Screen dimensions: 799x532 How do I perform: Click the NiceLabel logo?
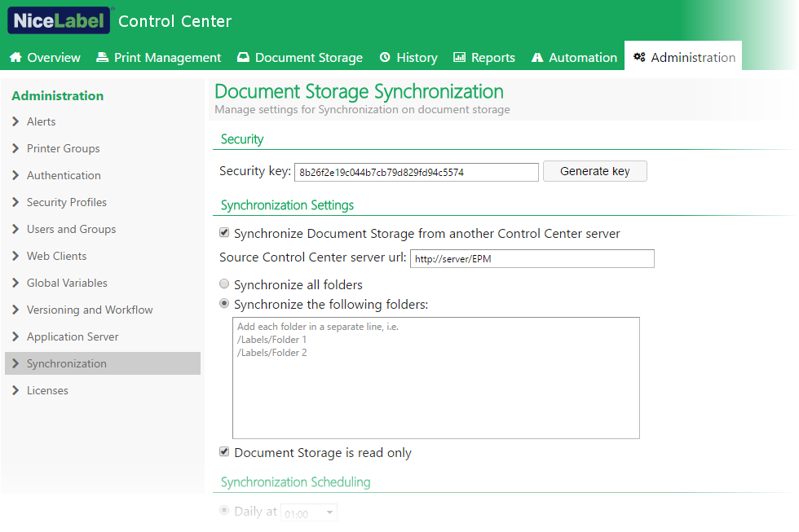59,20
